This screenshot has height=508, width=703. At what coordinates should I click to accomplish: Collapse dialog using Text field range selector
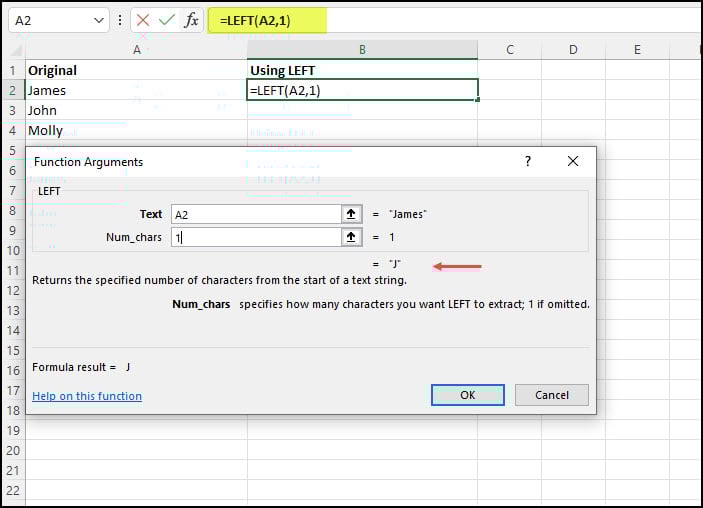pos(351,214)
